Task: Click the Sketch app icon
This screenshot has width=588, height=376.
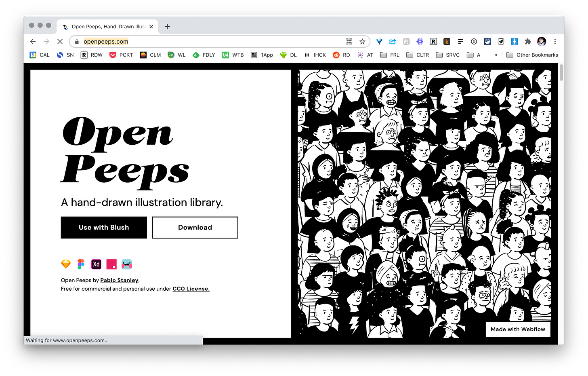Action: point(66,264)
